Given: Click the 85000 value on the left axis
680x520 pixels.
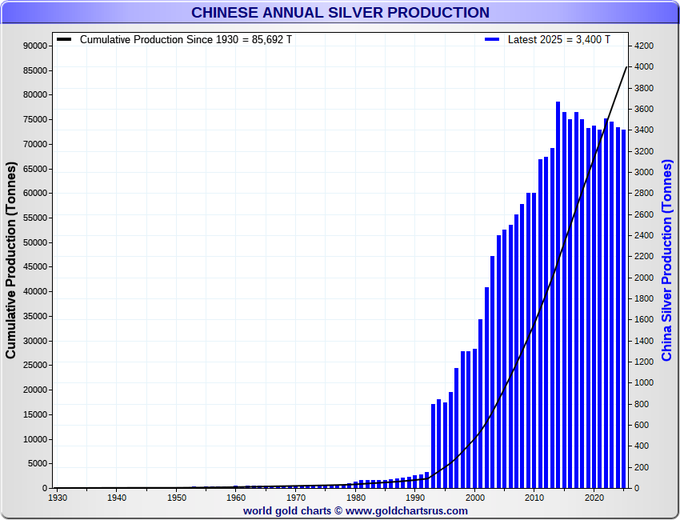Looking at the screenshot, I should coord(36,70).
